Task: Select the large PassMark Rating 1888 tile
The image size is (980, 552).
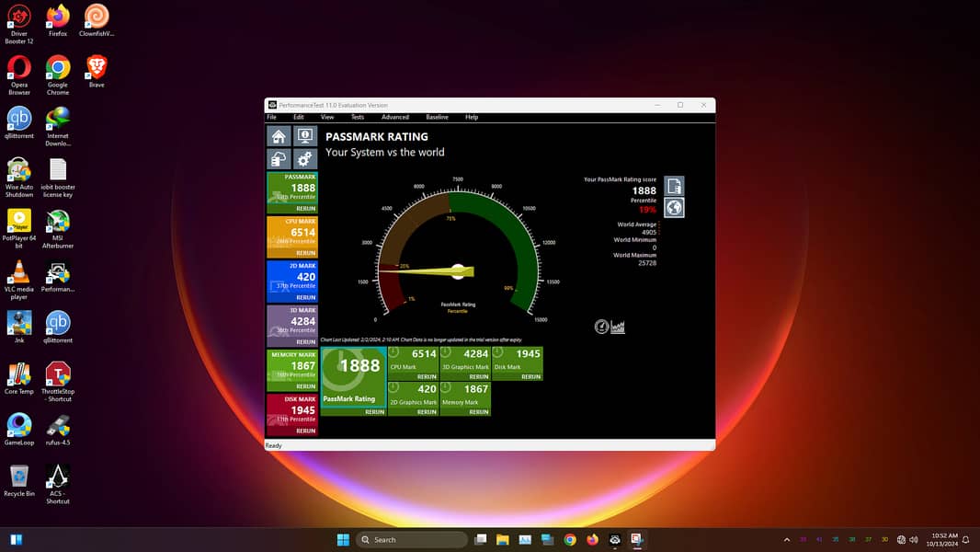Action: click(353, 378)
